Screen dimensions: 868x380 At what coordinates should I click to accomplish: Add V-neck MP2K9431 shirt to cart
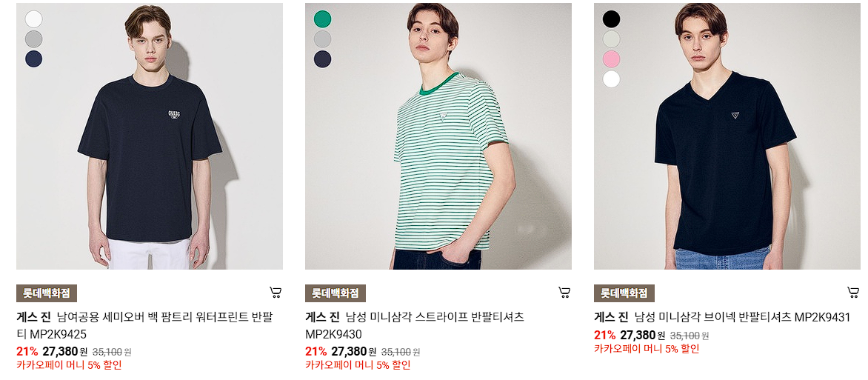tap(854, 293)
